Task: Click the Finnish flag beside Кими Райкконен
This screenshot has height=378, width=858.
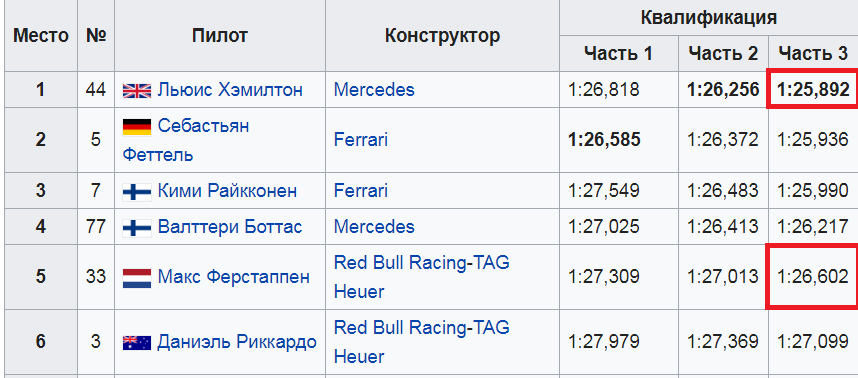Action: click(136, 192)
